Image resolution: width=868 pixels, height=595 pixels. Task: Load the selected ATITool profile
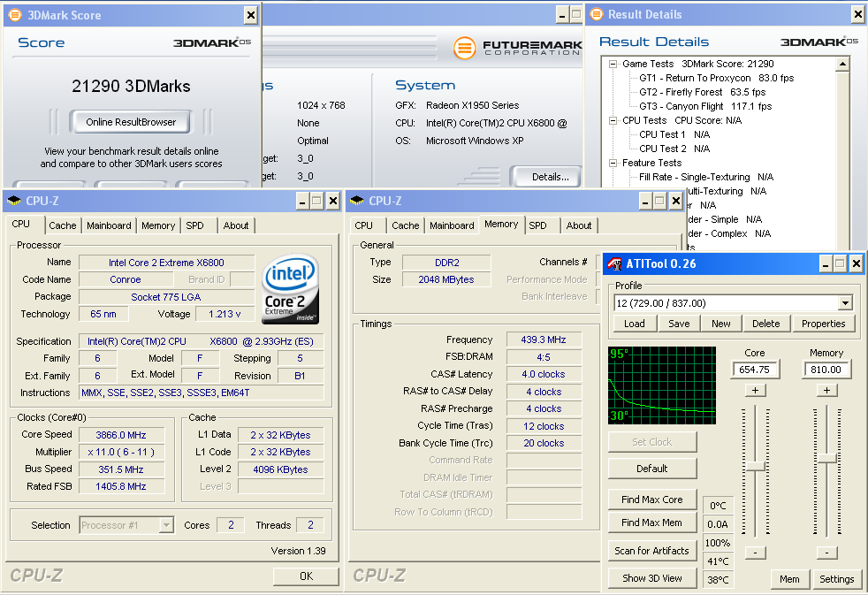[x=635, y=324]
